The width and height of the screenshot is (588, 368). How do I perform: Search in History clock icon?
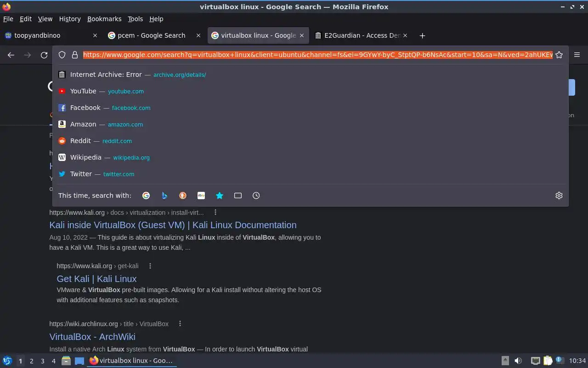pyautogui.click(x=256, y=195)
